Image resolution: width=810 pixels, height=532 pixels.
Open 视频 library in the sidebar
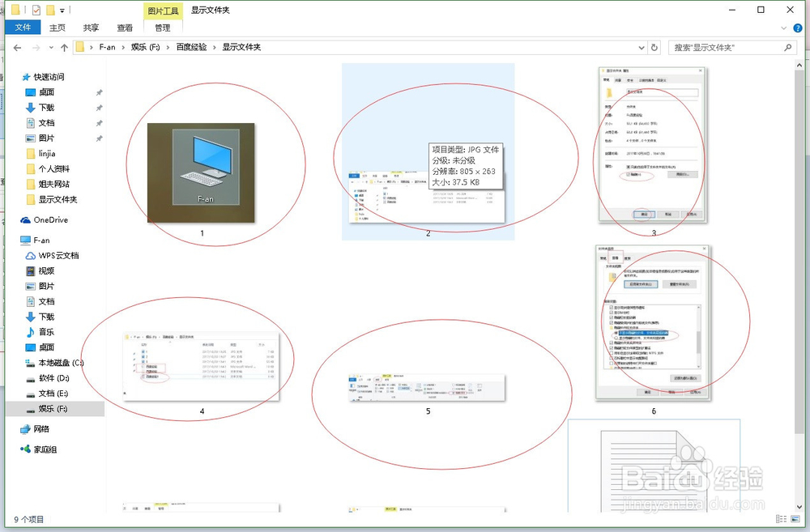(x=46, y=270)
